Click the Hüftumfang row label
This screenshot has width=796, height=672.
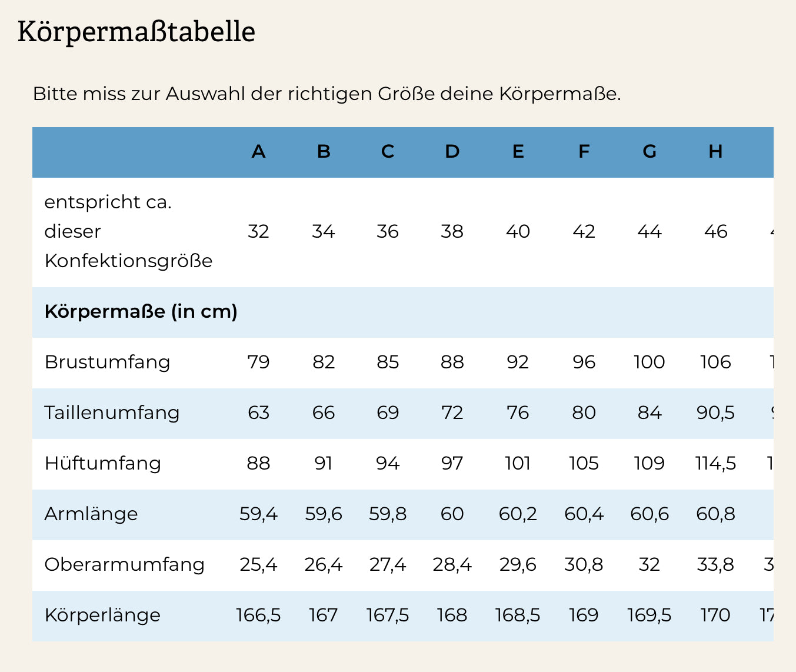coord(102,463)
